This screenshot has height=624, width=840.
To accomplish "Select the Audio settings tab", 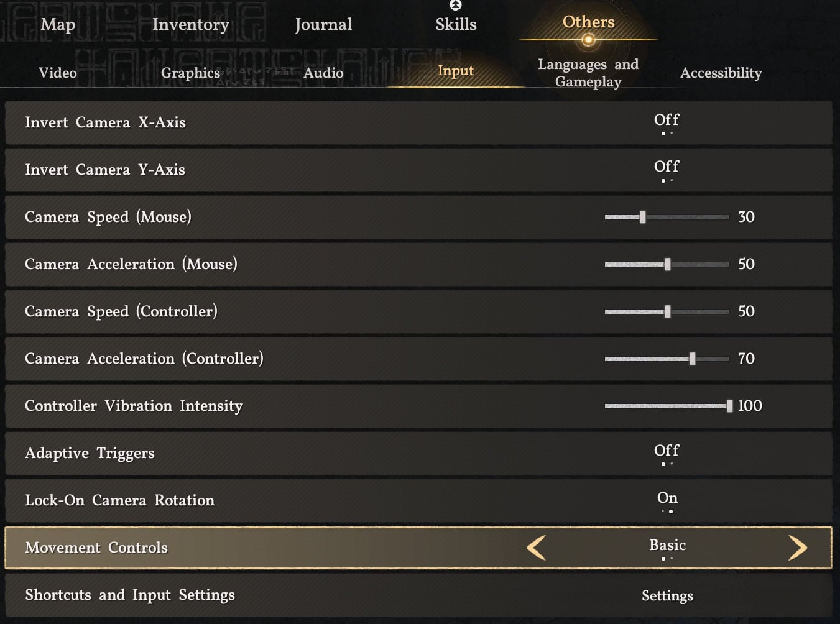I will (x=323, y=73).
